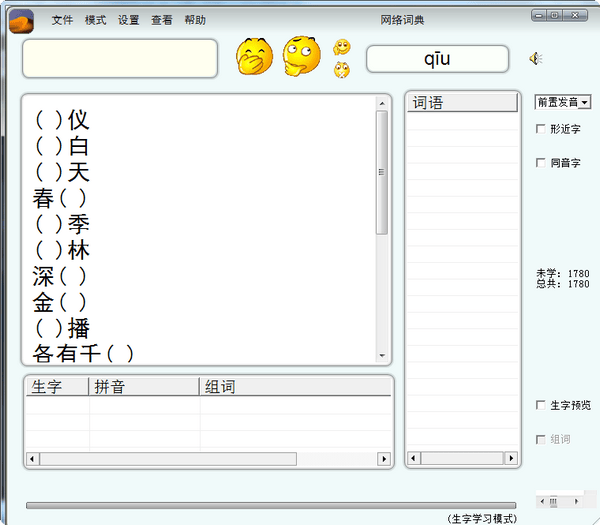600x525 pixels.
Task: Open the 模式 menu
Action: (95, 20)
